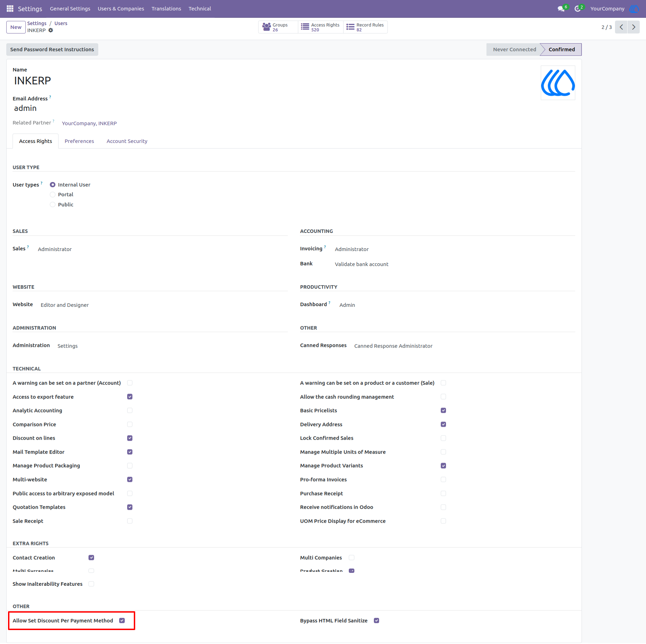Image resolution: width=646 pixels, height=644 pixels.
Task: Click Send Password Reset Instructions button
Action: [52, 50]
